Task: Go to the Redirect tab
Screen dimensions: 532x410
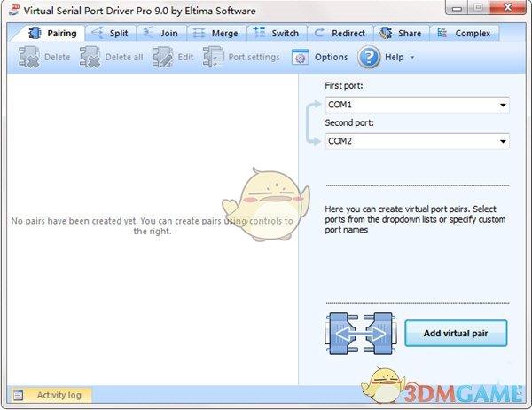Action: pyautogui.click(x=340, y=34)
